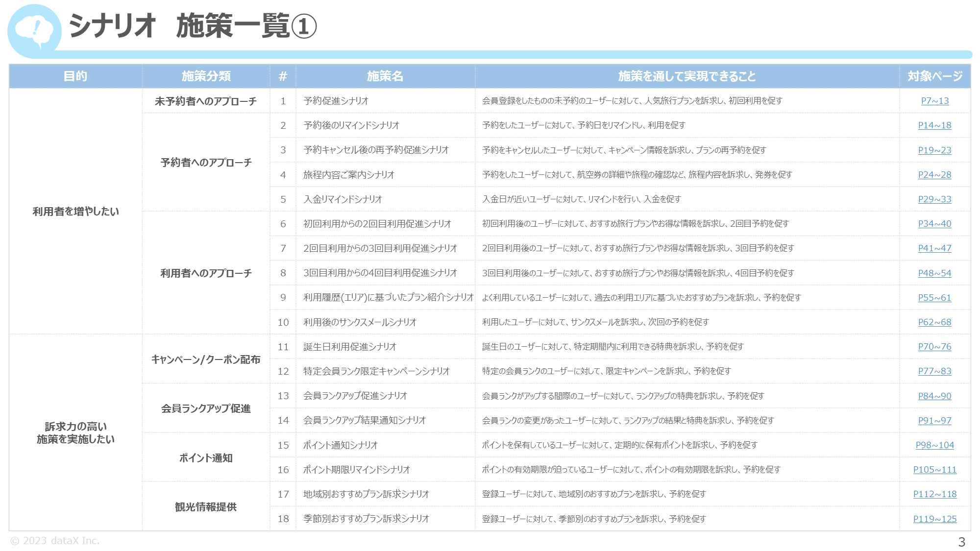Image resolution: width=980 pixels, height=551 pixels.
Task: Follow the P62~68 link
Action: point(935,322)
